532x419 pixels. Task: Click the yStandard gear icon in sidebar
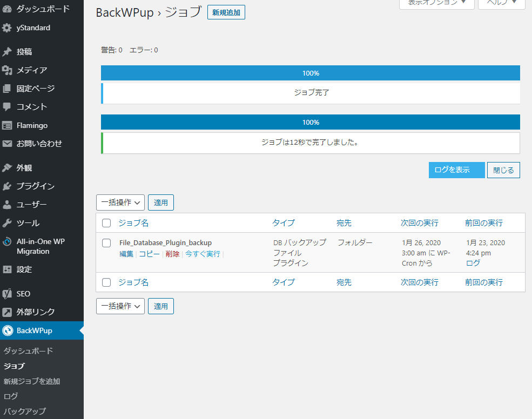point(7,28)
